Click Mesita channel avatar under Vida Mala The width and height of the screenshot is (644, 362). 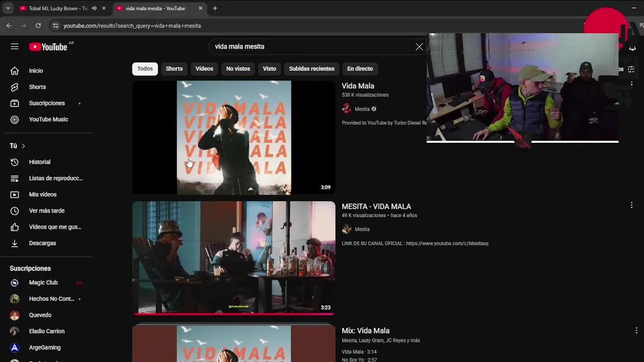[x=347, y=109]
